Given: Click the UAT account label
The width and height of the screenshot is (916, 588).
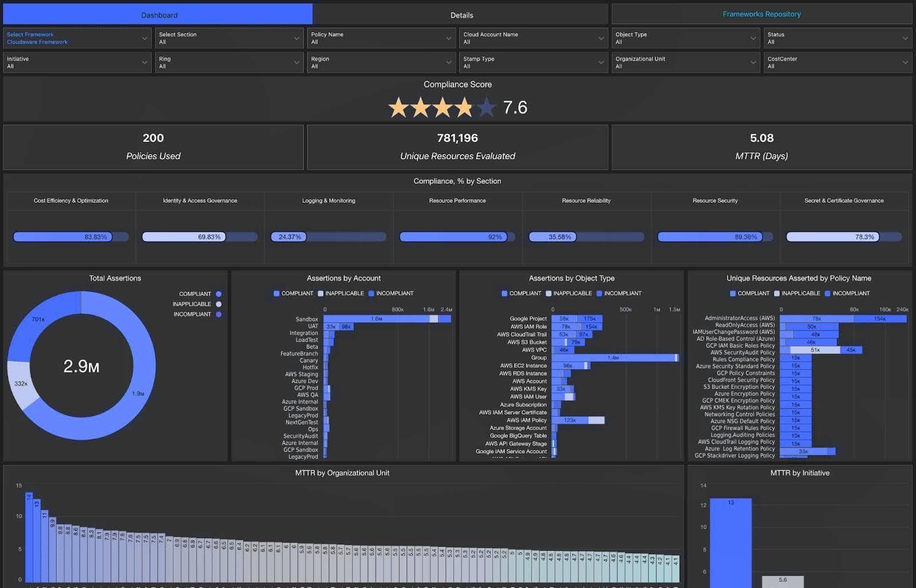Looking at the screenshot, I should 313,326.
